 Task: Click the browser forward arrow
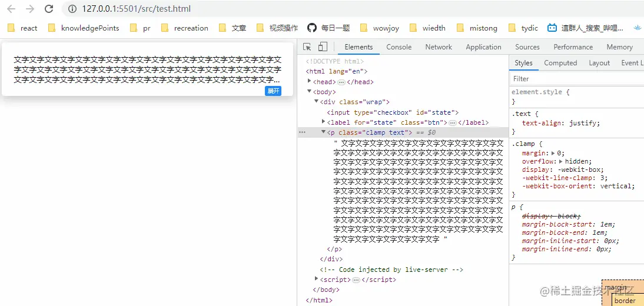(30, 9)
